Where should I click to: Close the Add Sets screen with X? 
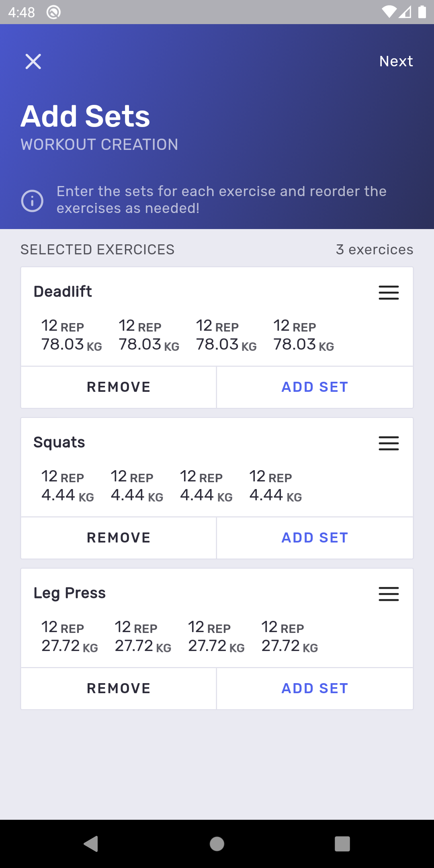pos(33,61)
